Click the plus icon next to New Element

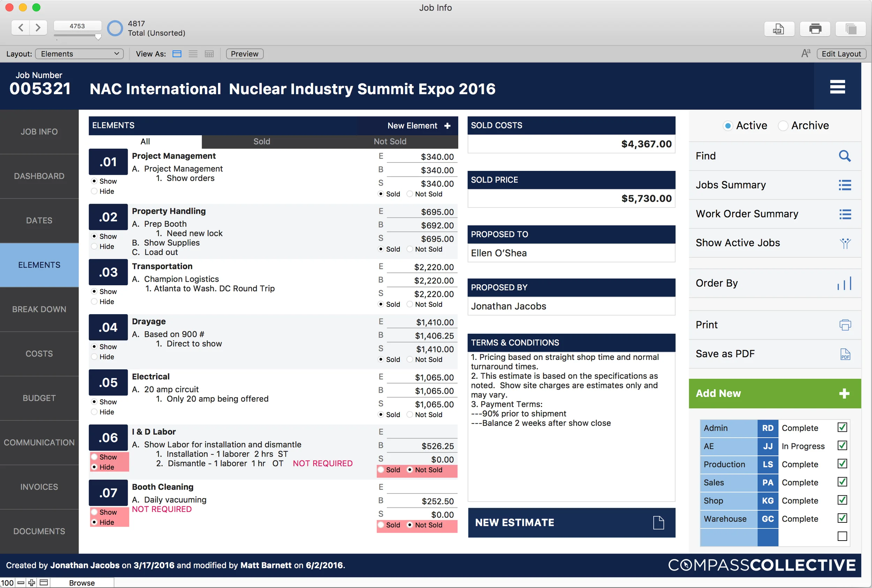tap(447, 126)
